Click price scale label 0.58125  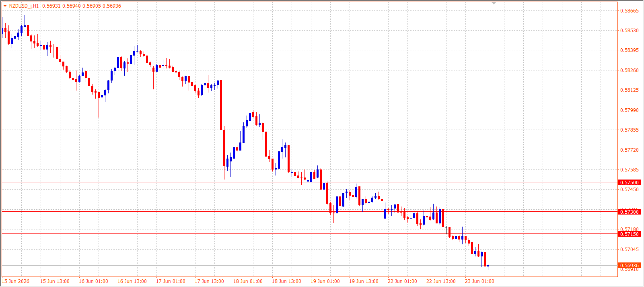(x=630, y=90)
